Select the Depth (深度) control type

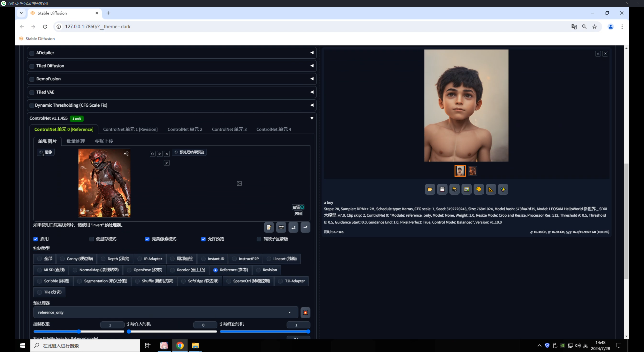point(115,259)
